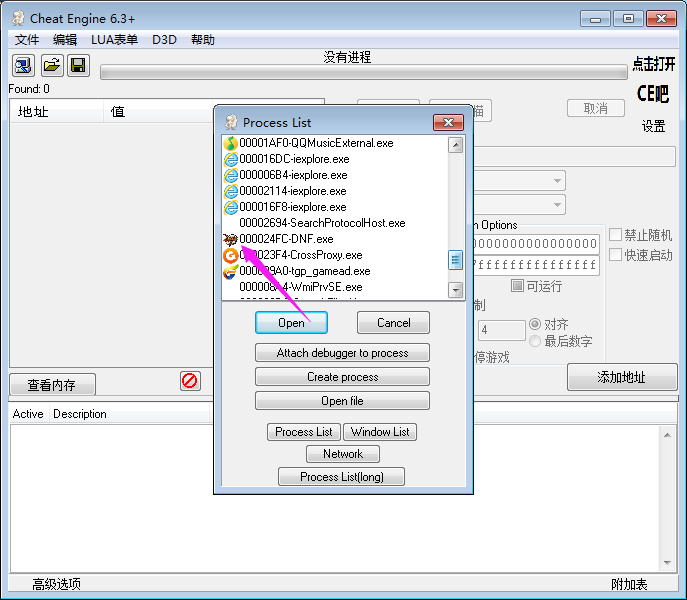The height and width of the screenshot is (600, 687).
Task: Click the IE icon for 000006B4-iexplore.exe
Action: pyautogui.click(x=230, y=175)
